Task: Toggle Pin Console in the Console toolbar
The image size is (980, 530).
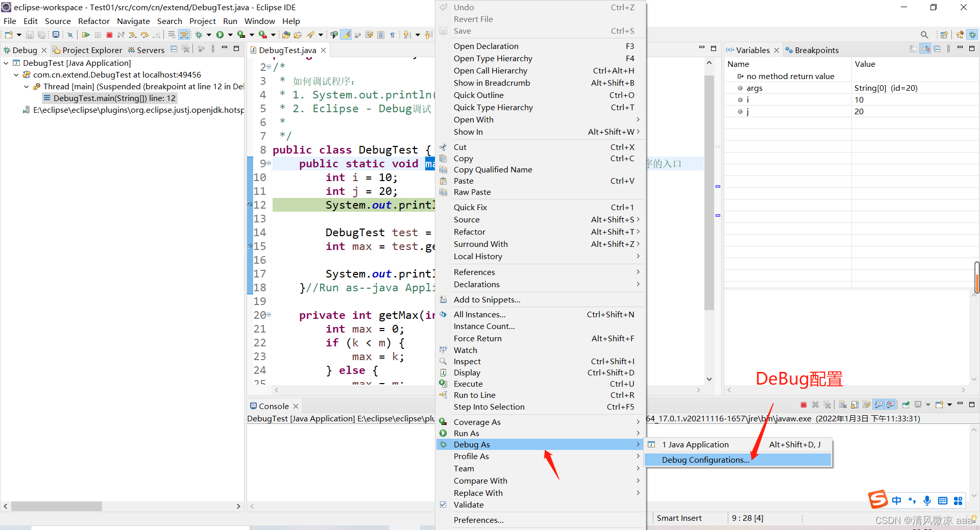Action: 905,405
